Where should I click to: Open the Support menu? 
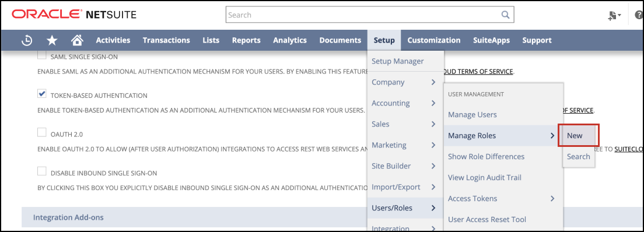(x=537, y=40)
